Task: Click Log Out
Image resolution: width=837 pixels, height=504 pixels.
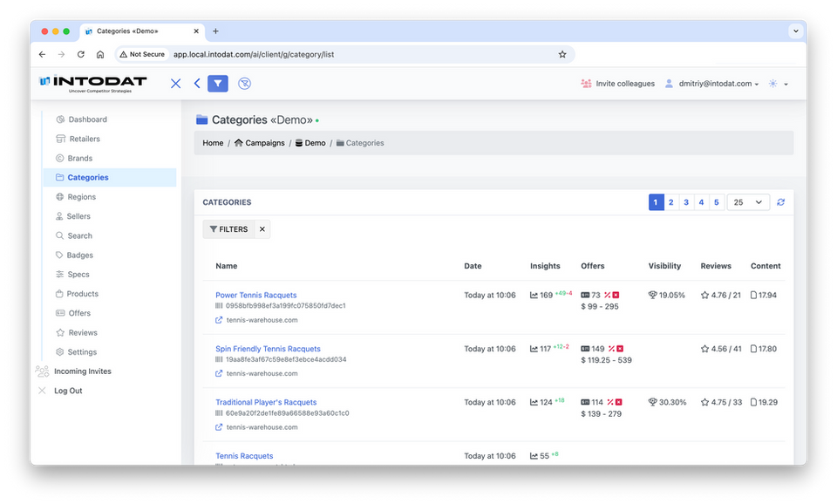Action: point(60,391)
